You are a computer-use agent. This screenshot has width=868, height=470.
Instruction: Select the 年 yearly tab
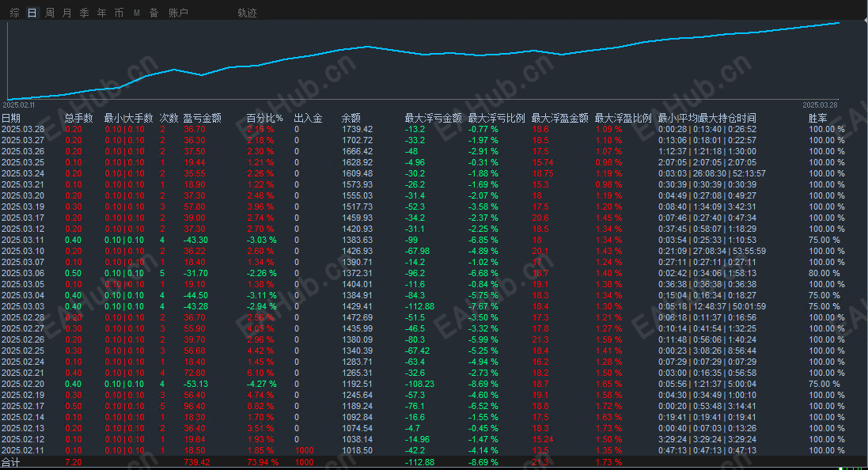(x=101, y=13)
